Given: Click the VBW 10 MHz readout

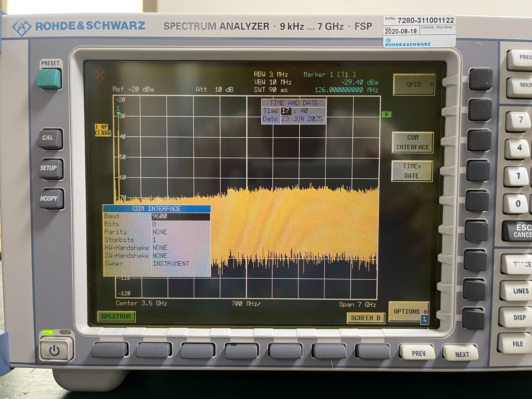Looking at the screenshot, I should 273,82.
